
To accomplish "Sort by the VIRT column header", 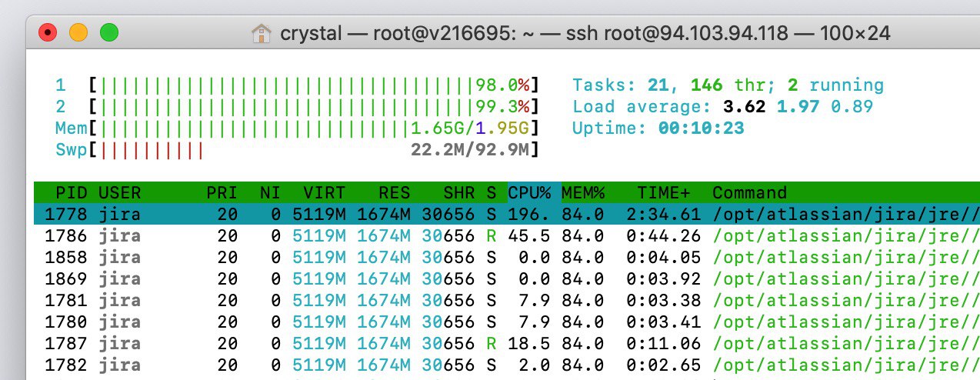I will point(324,192).
